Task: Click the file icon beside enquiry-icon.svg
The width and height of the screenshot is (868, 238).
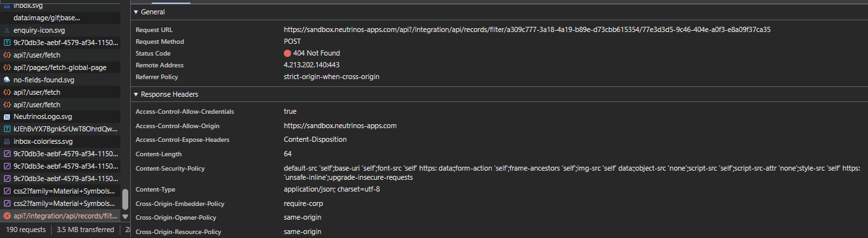Action: [x=7, y=30]
